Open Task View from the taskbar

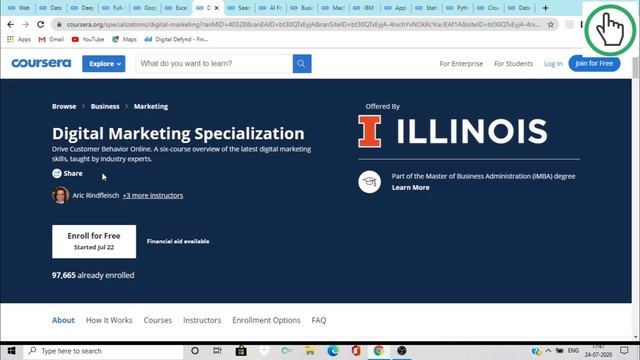coord(217,351)
